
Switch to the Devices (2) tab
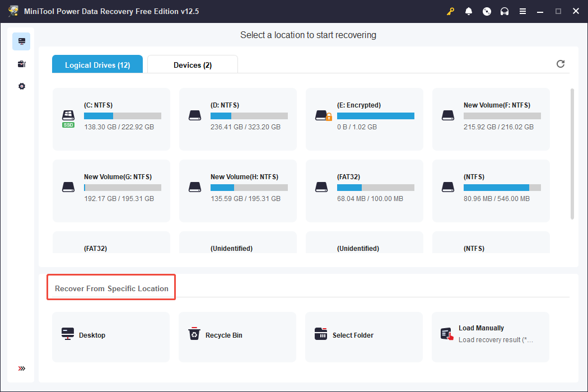click(193, 65)
